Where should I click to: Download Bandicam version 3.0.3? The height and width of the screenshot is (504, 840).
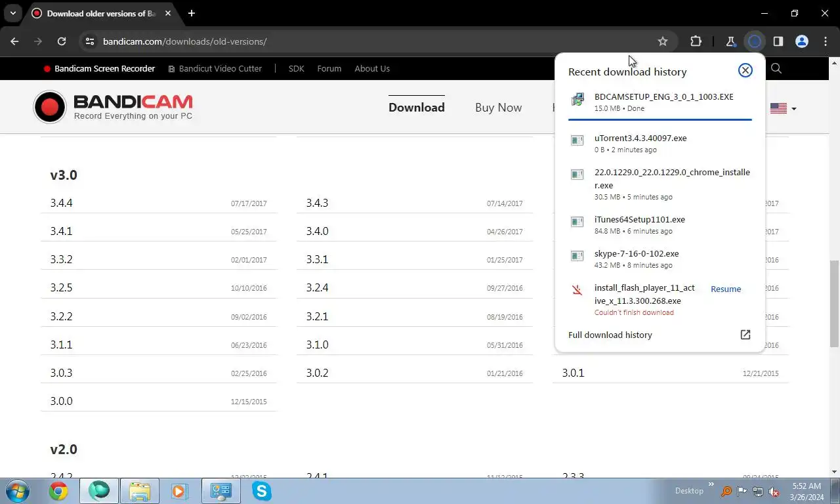click(x=61, y=373)
